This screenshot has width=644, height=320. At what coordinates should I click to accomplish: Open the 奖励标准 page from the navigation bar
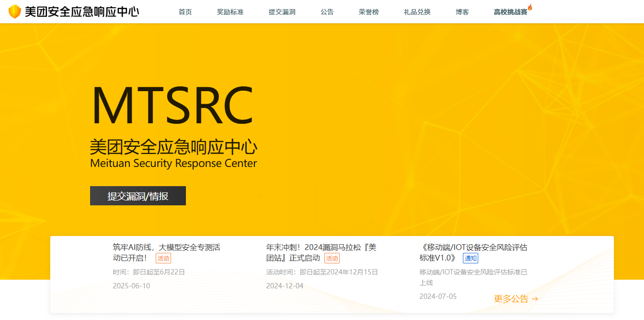coord(230,12)
